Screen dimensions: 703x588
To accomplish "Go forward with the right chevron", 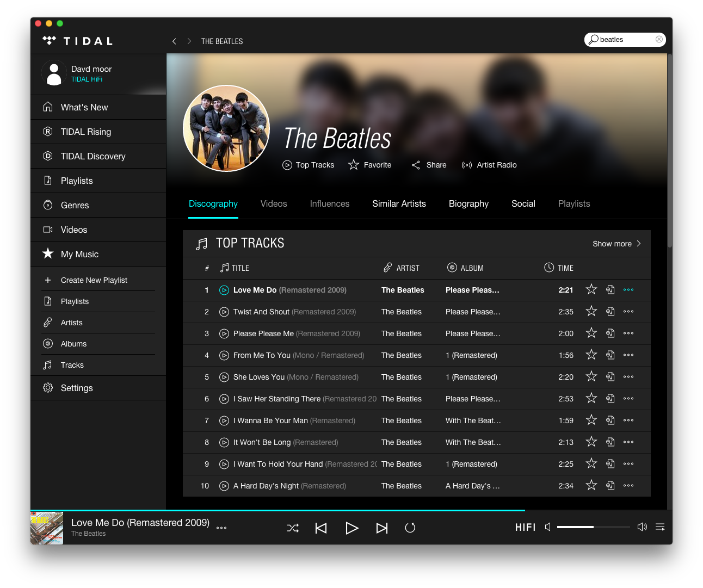I will [189, 41].
